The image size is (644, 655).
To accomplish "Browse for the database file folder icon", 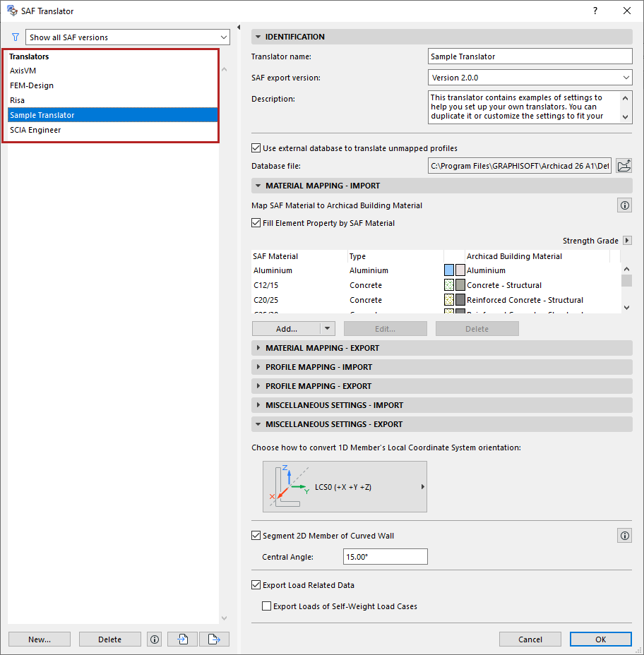I will point(624,166).
